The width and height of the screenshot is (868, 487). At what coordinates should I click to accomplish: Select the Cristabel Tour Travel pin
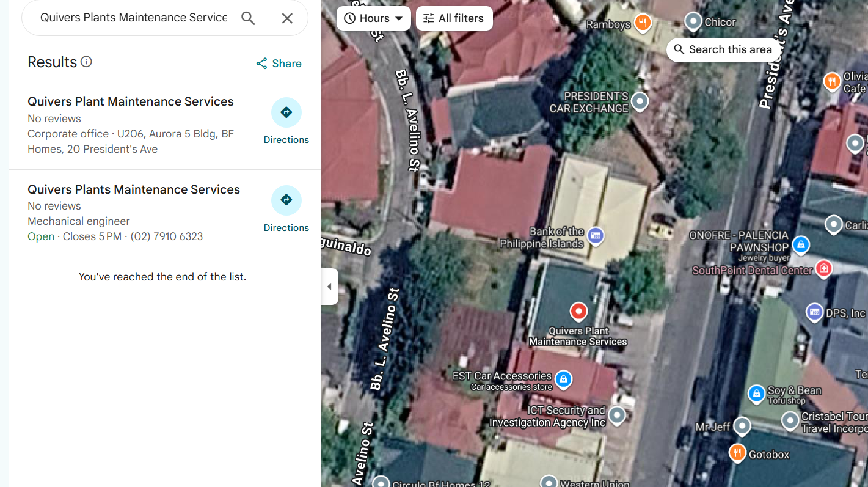pyautogui.click(x=790, y=420)
